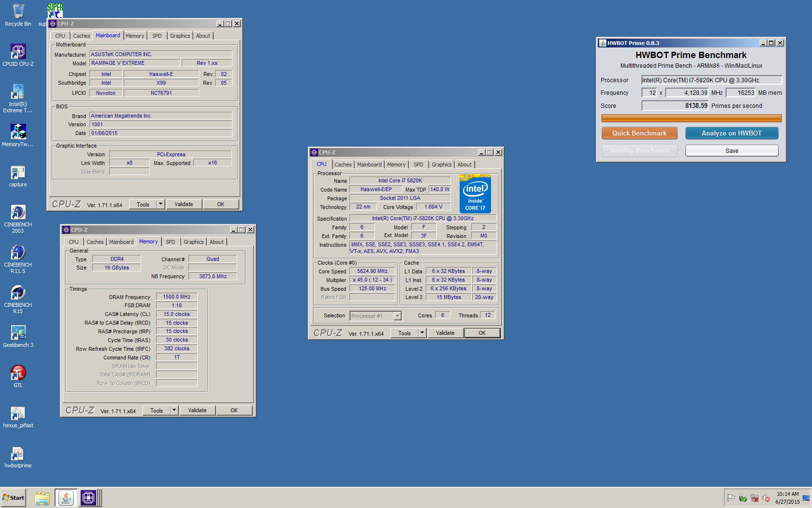
Task: Click the Action Center flag tray icon
Action: [x=731, y=498]
